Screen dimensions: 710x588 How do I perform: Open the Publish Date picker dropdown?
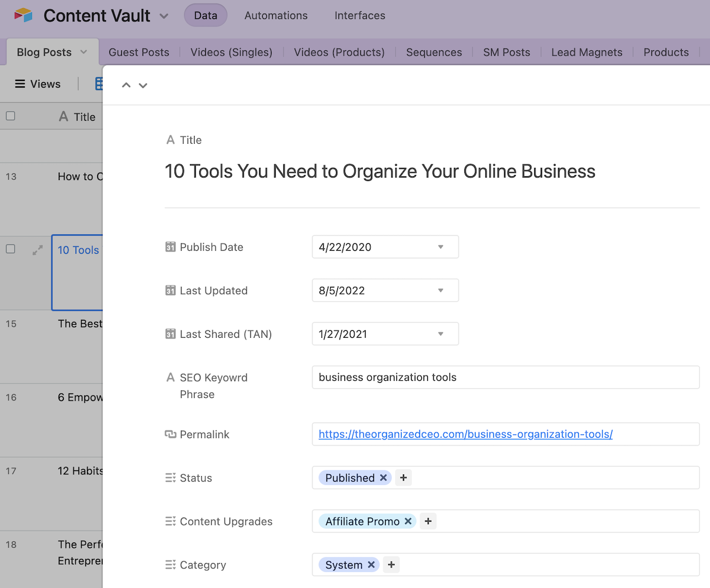click(440, 247)
